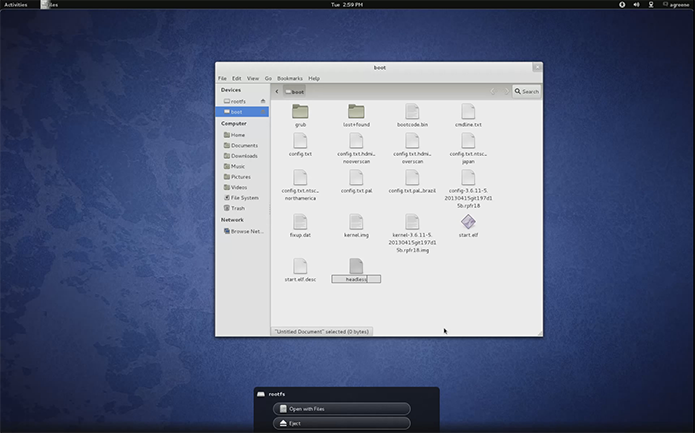695x433 pixels.
Task: Select kernel-3.6.11-5 rpfr18.img file icon
Action: tap(412, 222)
